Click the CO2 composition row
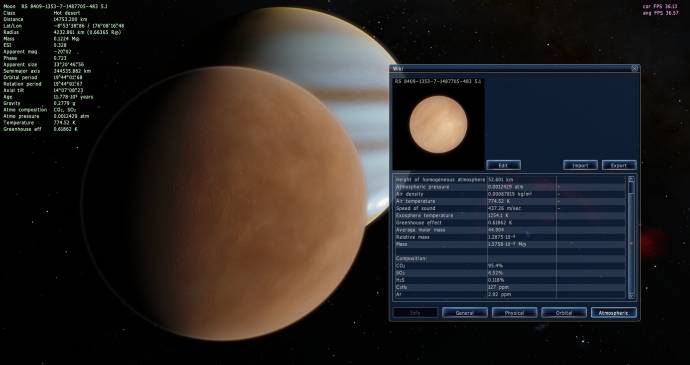690x365 pixels. click(510, 266)
